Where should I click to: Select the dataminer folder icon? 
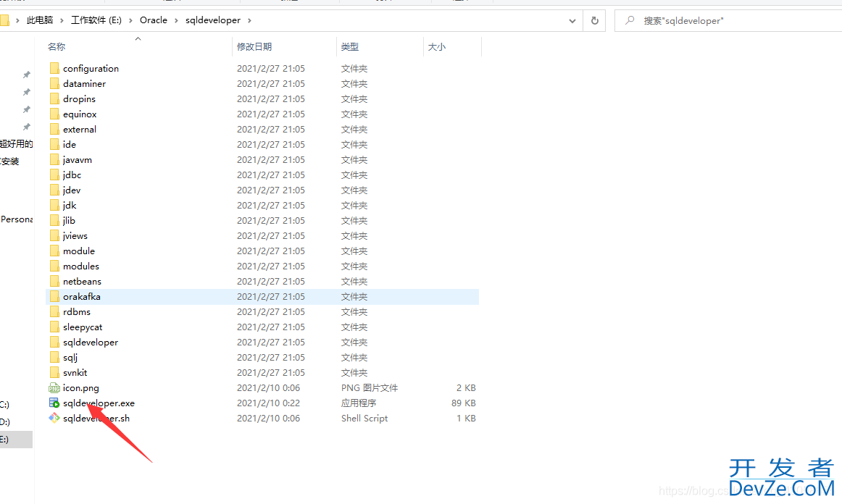pyautogui.click(x=54, y=83)
